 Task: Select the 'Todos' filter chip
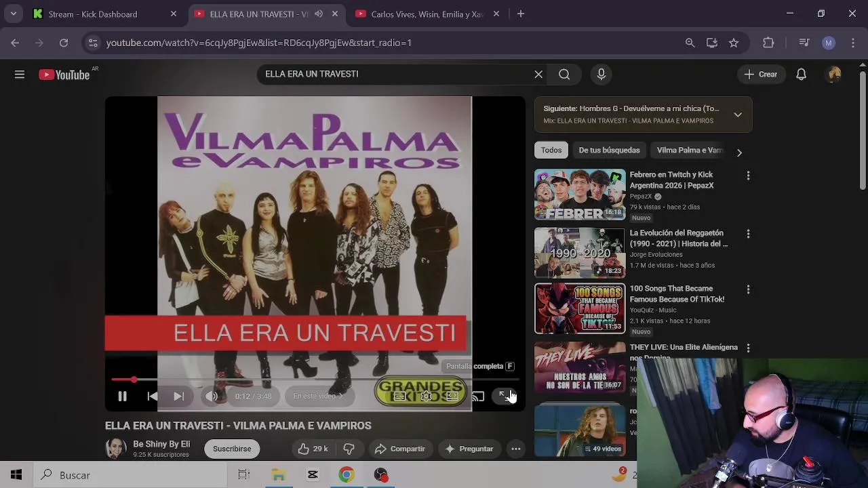pos(551,150)
